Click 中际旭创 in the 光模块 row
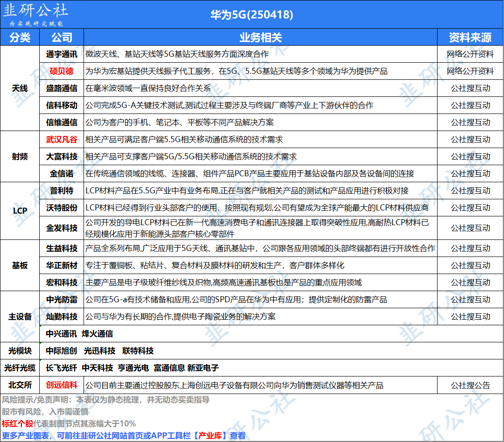 [x=61, y=351]
